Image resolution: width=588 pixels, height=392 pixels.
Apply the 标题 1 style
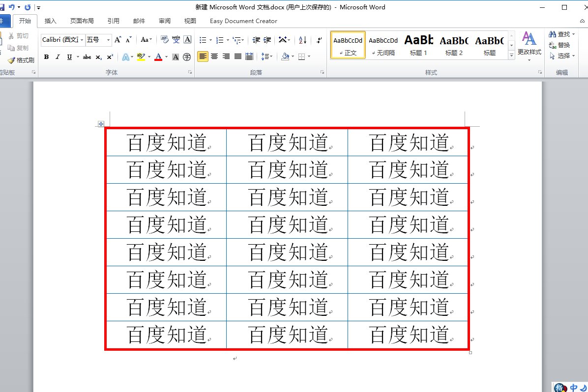click(418, 44)
